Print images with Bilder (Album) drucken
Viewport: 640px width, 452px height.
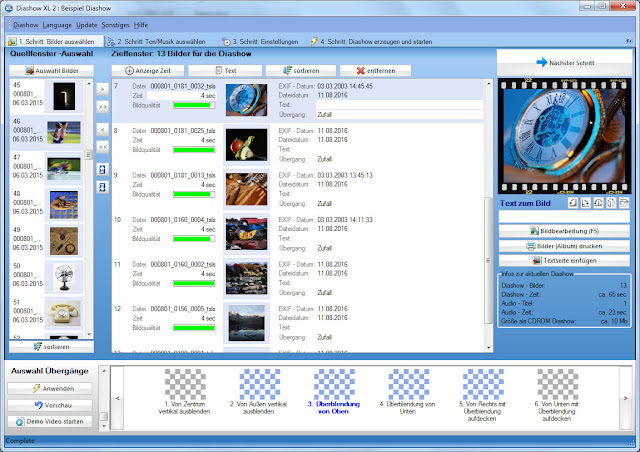click(564, 246)
